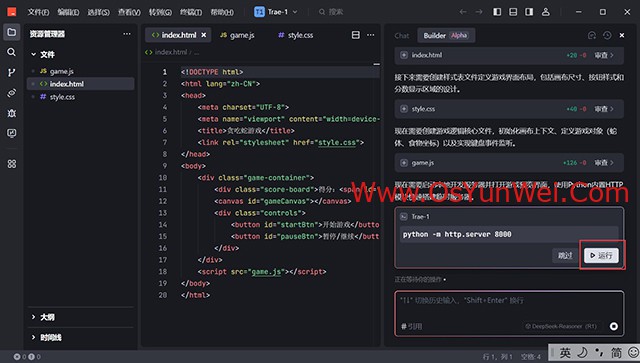Close the index.html editor tab
Image resolution: width=640 pixels, height=363 pixels.
point(203,35)
